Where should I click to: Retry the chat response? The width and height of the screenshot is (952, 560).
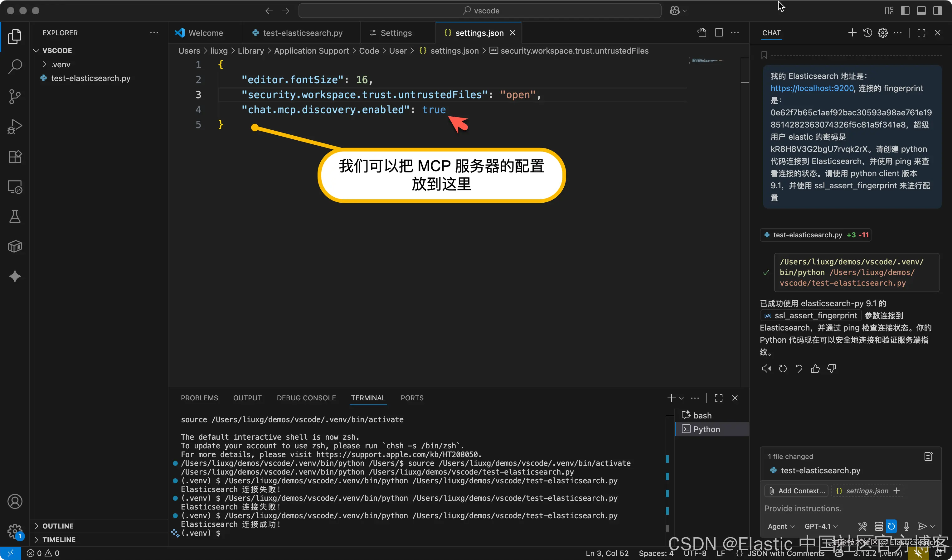(783, 369)
